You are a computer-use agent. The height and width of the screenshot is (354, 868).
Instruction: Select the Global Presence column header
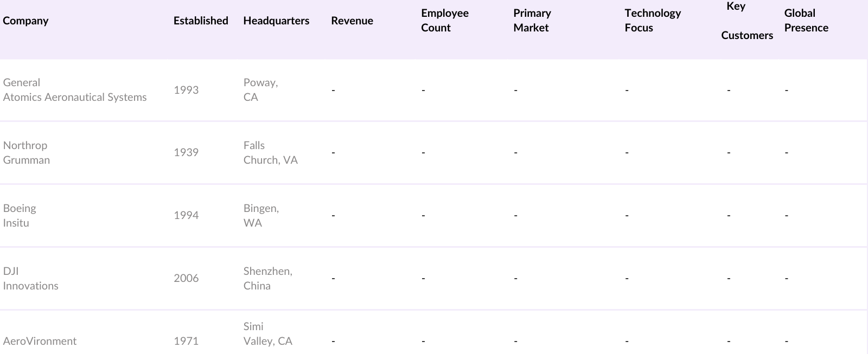tap(806, 21)
